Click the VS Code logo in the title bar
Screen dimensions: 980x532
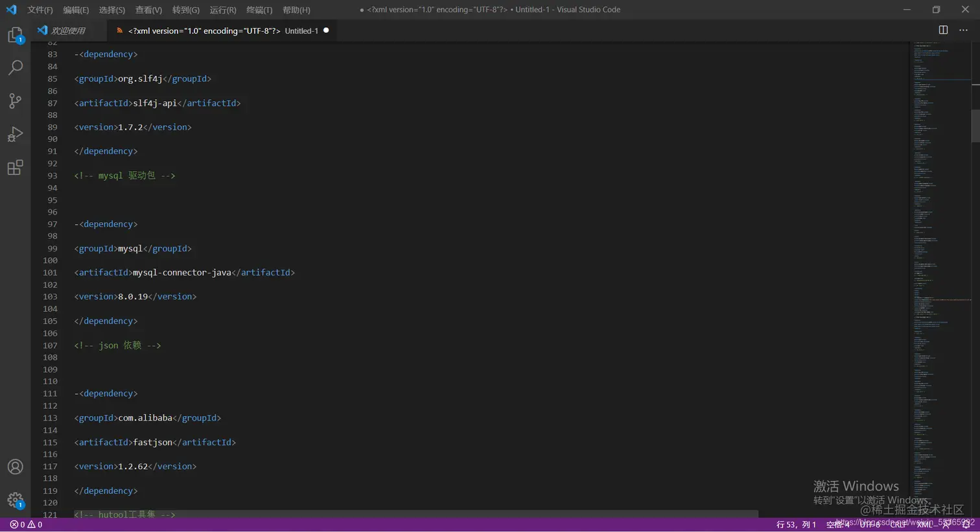pos(11,10)
